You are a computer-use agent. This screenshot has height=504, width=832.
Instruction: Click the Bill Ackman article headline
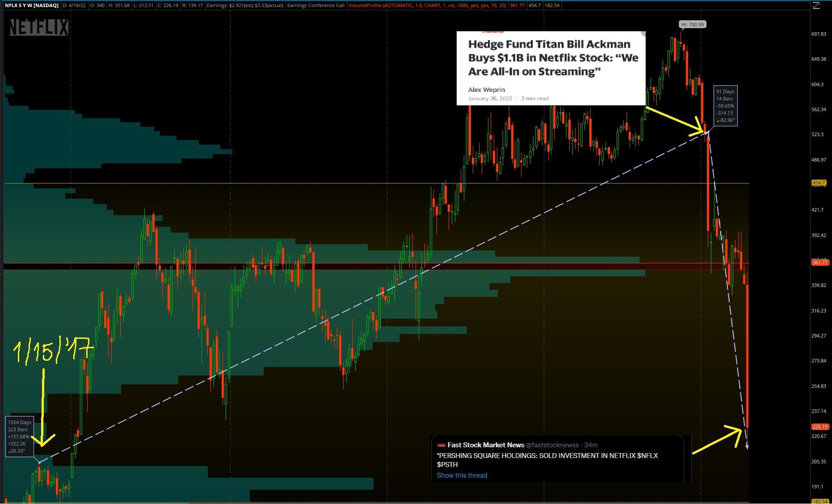coord(553,58)
